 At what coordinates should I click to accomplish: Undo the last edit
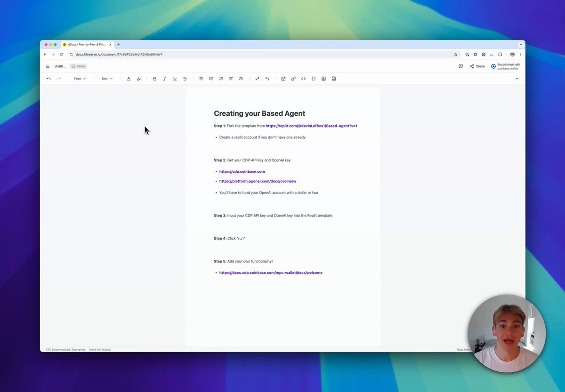point(48,79)
